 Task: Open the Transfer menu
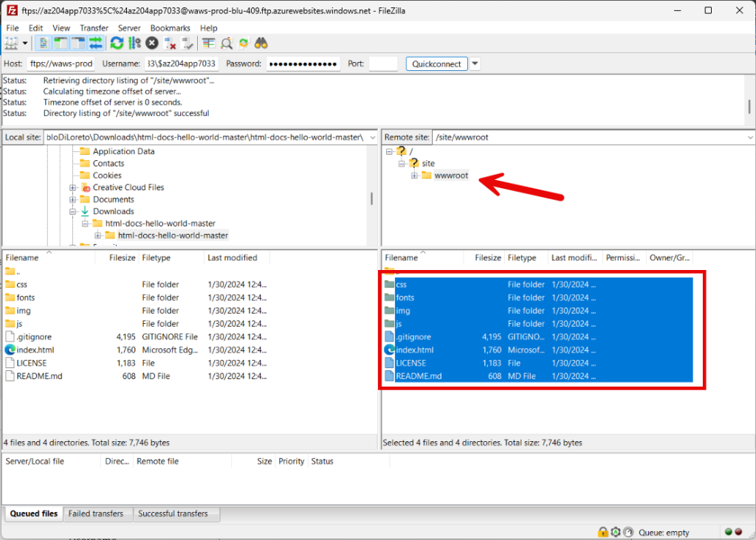(94, 28)
